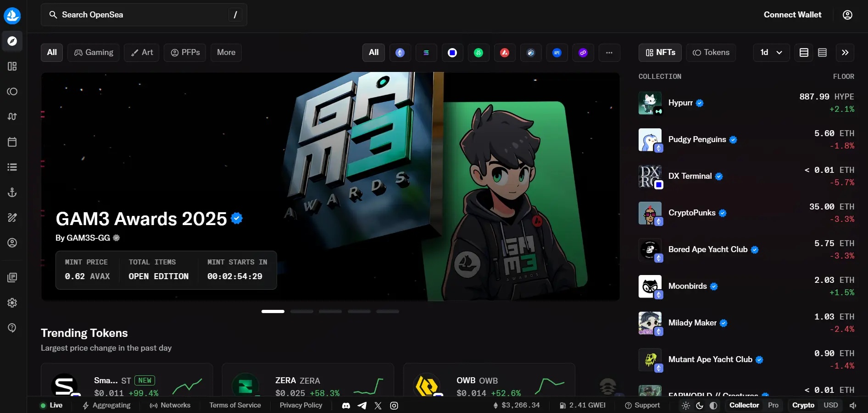Filter by the Base chain icon

(x=452, y=53)
